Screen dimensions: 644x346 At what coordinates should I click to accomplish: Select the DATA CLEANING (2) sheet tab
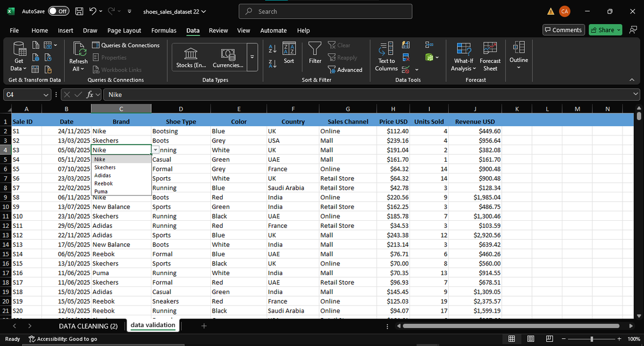88,326
